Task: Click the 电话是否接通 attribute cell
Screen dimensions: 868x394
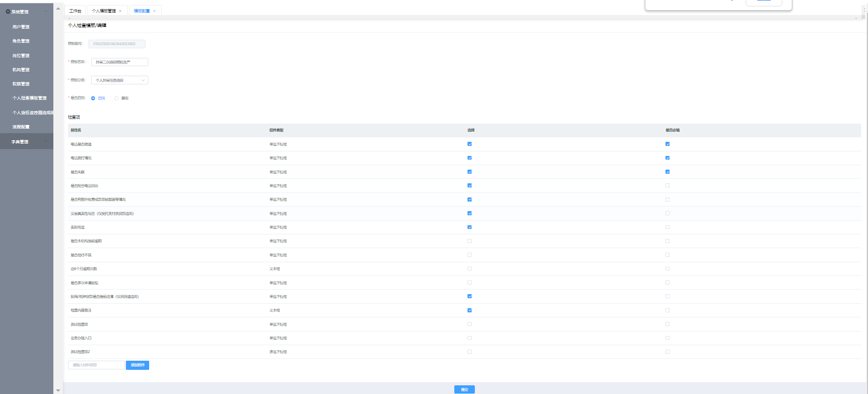Action: point(81,145)
